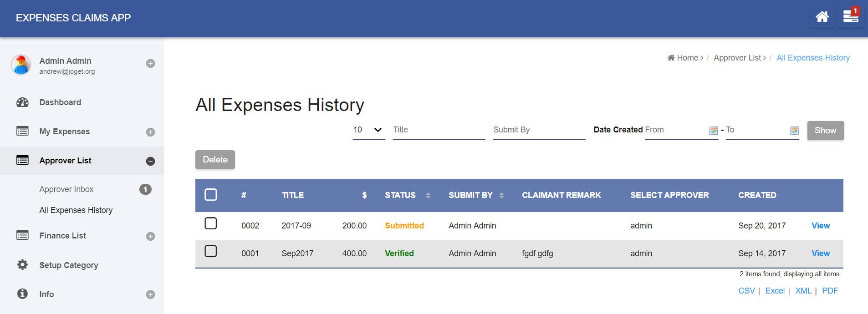The height and width of the screenshot is (314, 868).
Task: Toggle the select-all checkbox in table header
Action: 211,195
